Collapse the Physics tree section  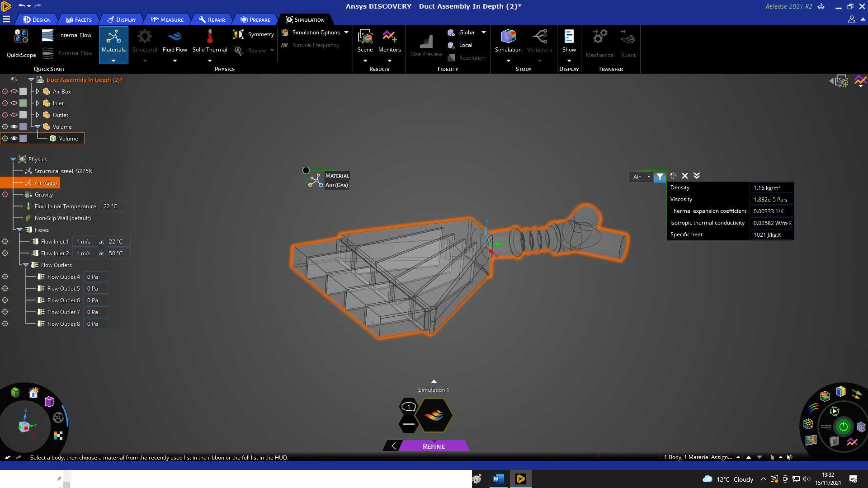coord(13,160)
